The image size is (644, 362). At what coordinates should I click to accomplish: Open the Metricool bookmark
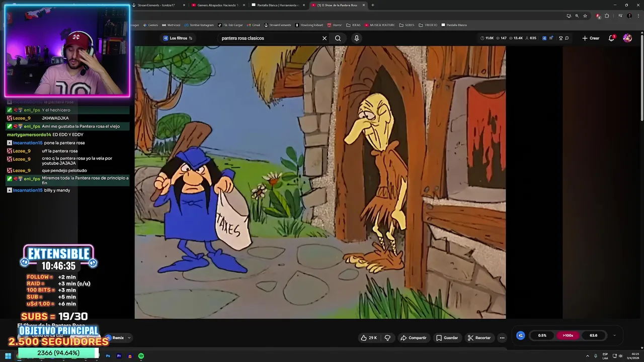click(x=171, y=25)
